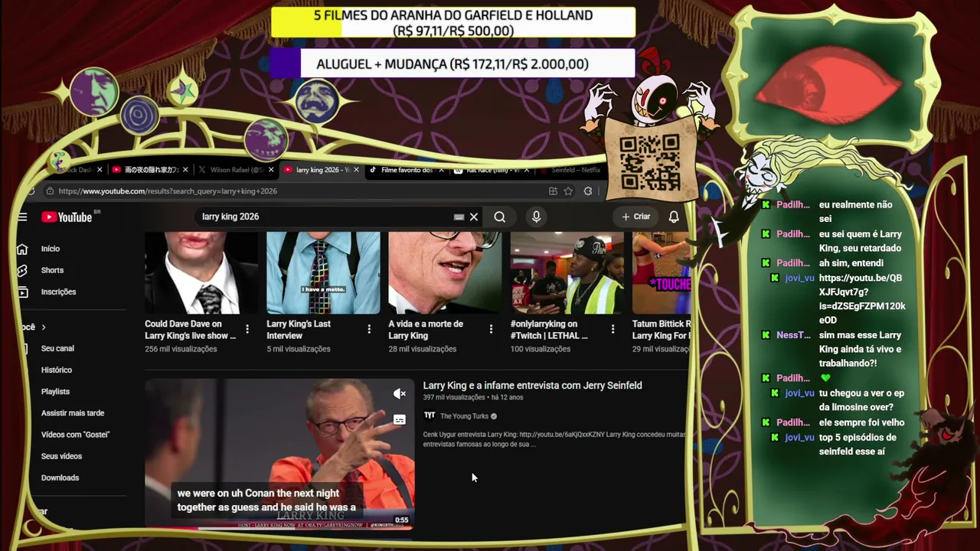This screenshot has height=551, width=980.
Task: Open 'Vídeos com "Gostei"' in the sidebar
Action: [76, 435]
